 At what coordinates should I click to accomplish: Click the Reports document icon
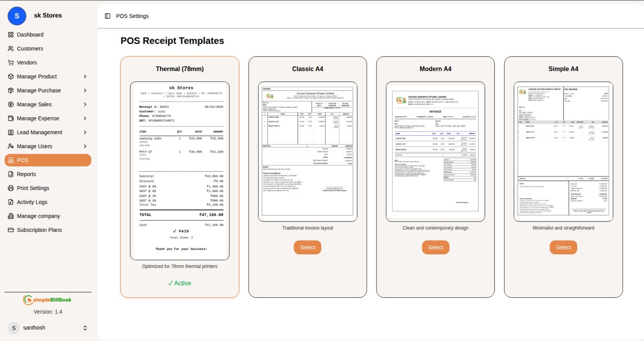pos(11,174)
